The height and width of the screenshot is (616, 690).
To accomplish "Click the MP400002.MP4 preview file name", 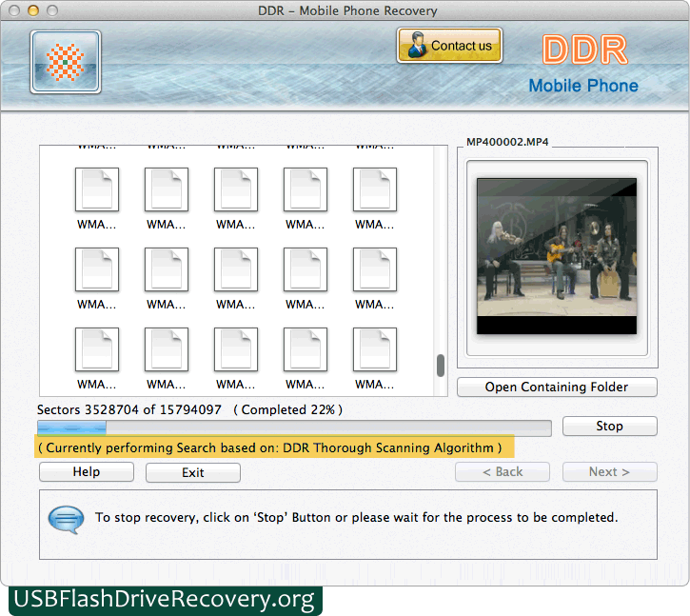I will (507, 142).
